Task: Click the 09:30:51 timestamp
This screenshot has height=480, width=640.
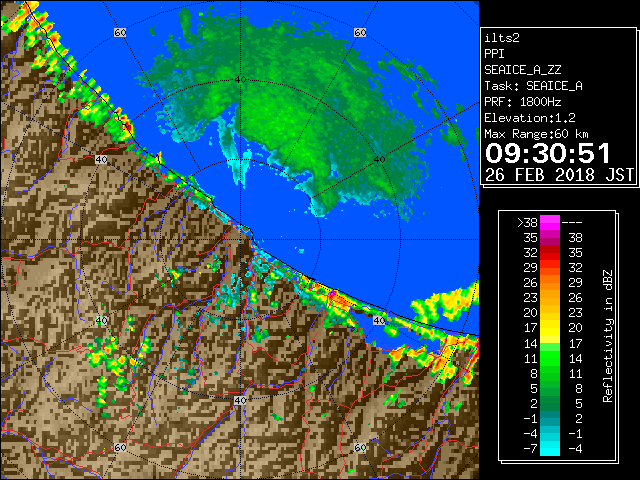Action: coord(548,153)
